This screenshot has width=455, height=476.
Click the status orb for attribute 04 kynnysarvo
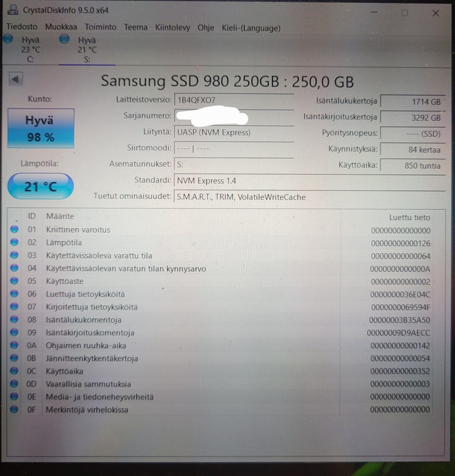14,268
